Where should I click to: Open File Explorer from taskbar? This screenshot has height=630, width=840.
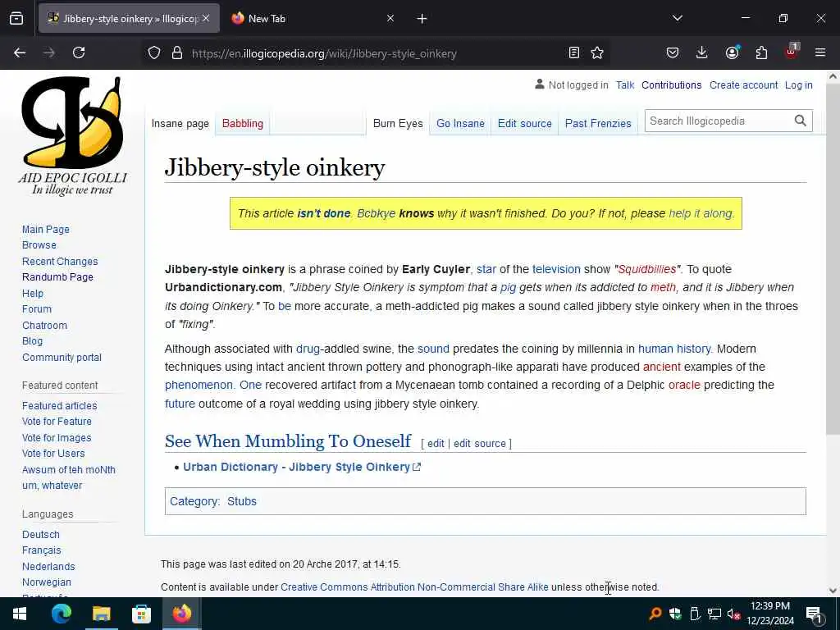(x=101, y=614)
